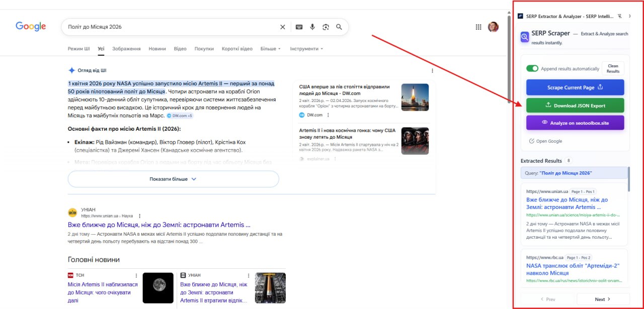Open the on-screen keyboard input tool

[x=299, y=27]
